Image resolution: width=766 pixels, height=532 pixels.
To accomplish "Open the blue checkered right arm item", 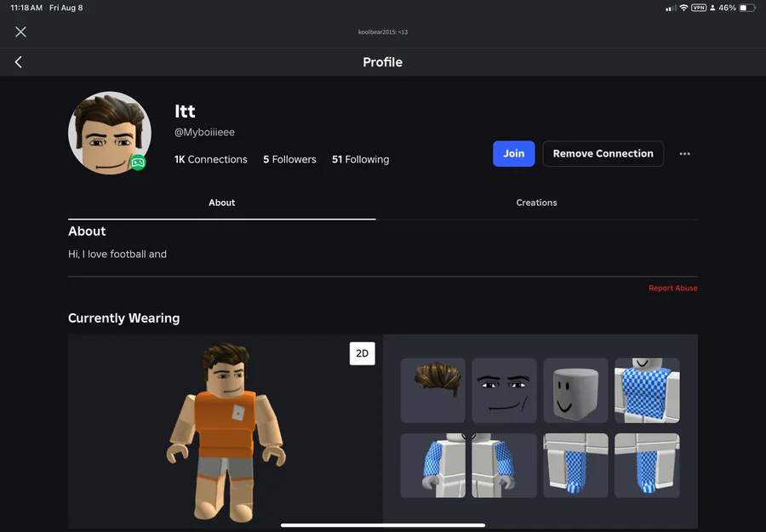I will click(433, 466).
